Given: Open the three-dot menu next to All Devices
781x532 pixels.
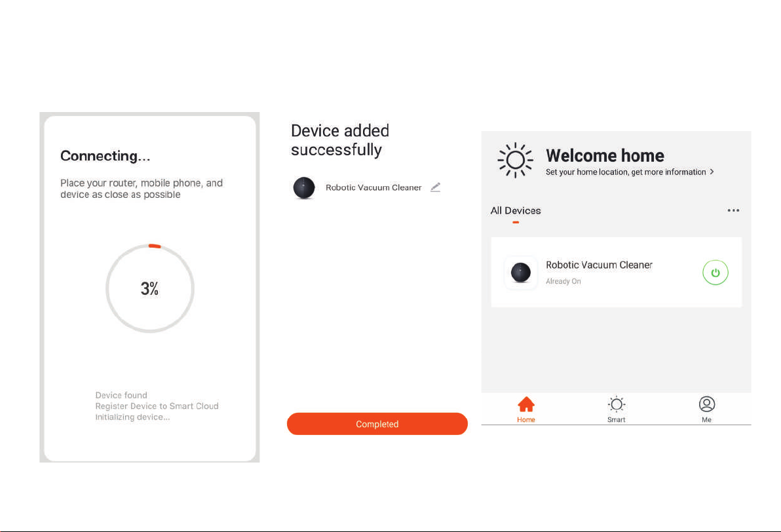Looking at the screenshot, I should (733, 210).
